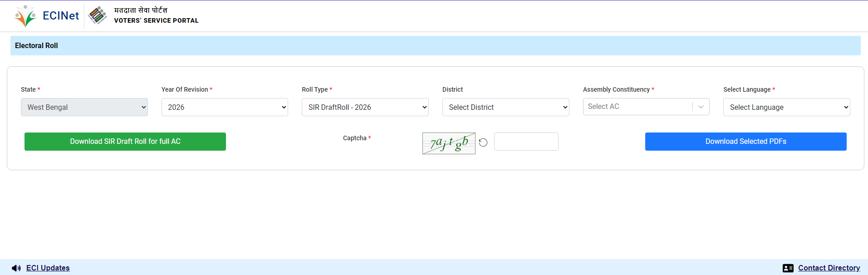
Task: Click the ECINet logo icon
Action: [25, 16]
